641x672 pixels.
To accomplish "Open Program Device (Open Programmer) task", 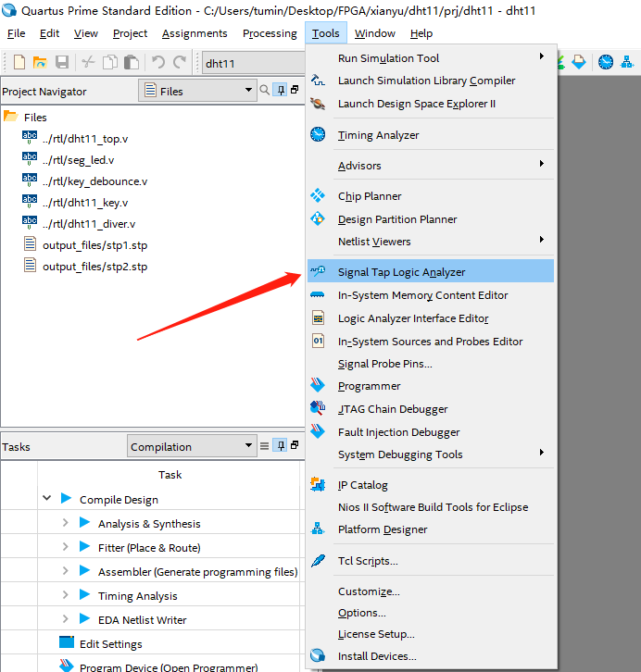I will pyautogui.click(x=169, y=666).
